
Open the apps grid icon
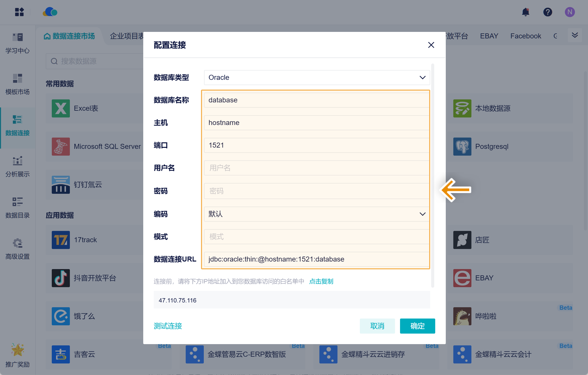click(19, 12)
